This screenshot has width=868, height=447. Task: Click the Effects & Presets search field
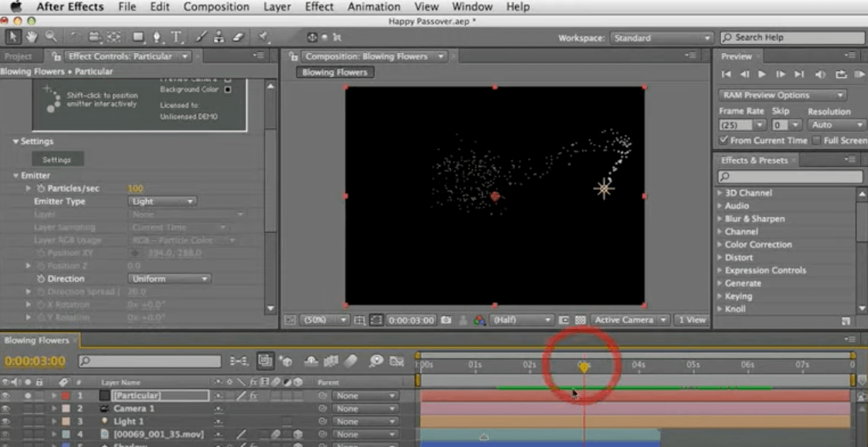pos(788,177)
